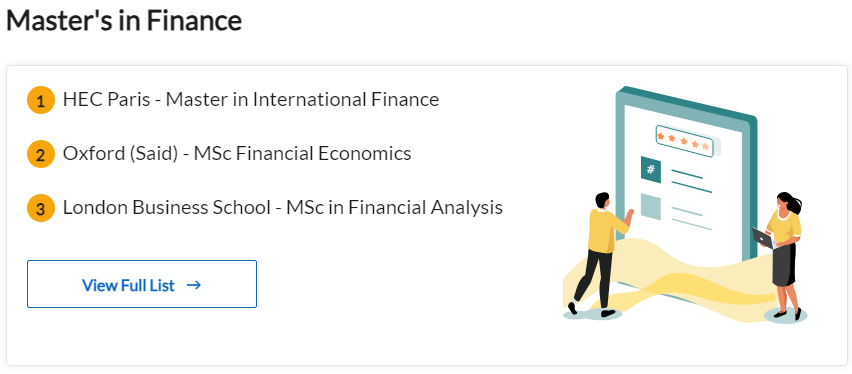Open Oxford (Said) MSc Financial Economics

(237, 153)
